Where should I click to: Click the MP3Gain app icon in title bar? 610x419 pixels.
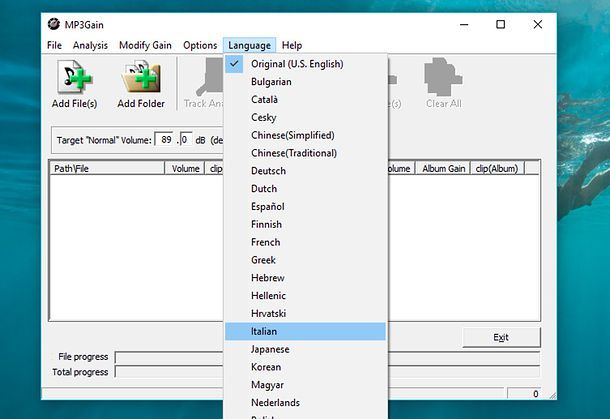tap(54, 24)
